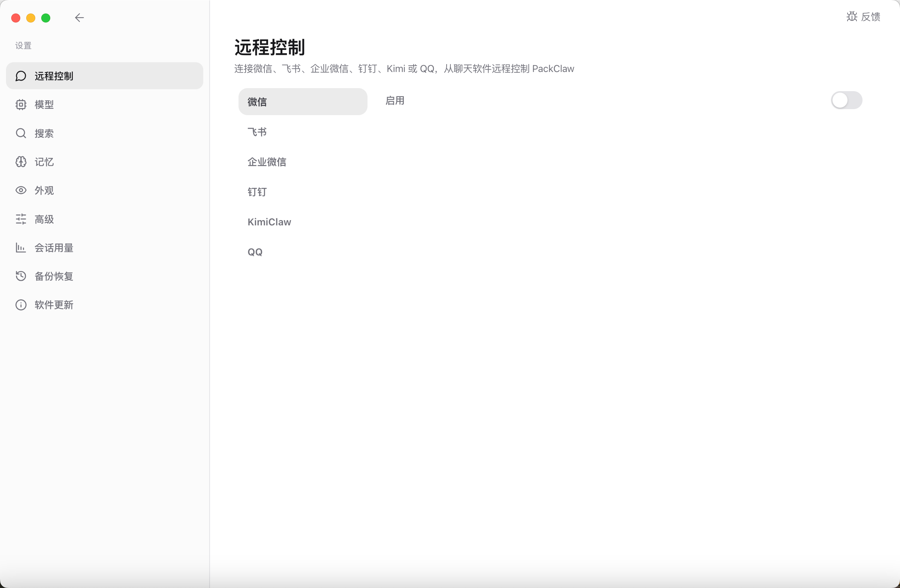Go to the 记忆 settings page

coord(104,162)
